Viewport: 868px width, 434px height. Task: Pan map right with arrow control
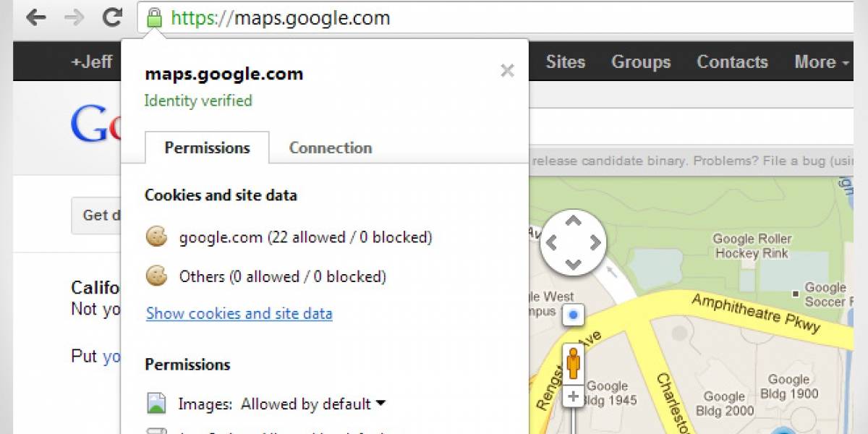click(x=595, y=242)
